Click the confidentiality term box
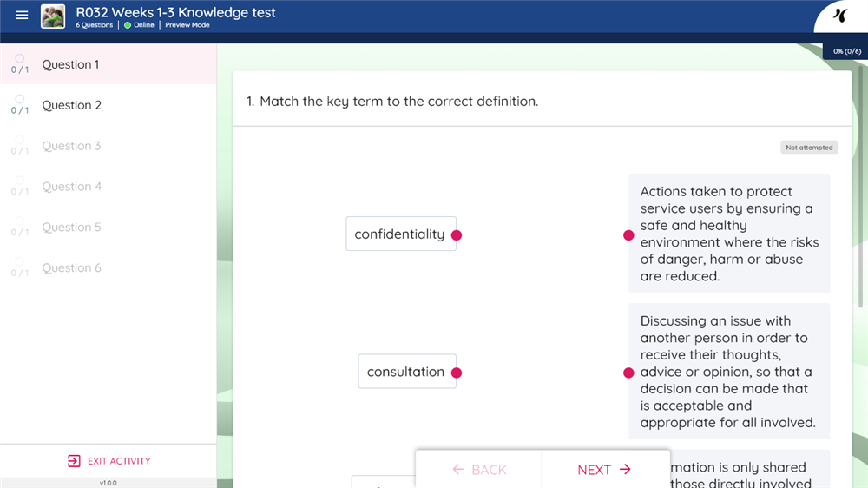Screen dimensions: 868x488 [401, 234]
